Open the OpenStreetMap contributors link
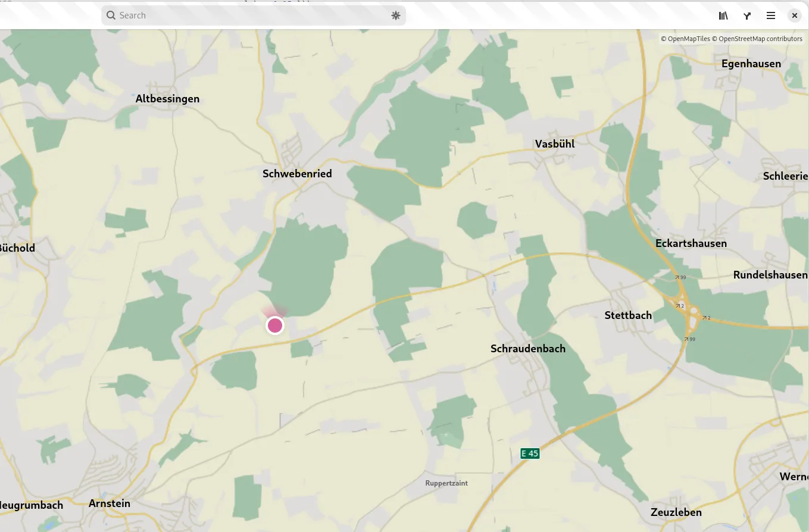This screenshot has height=532, width=809. (x=760, y=39)
